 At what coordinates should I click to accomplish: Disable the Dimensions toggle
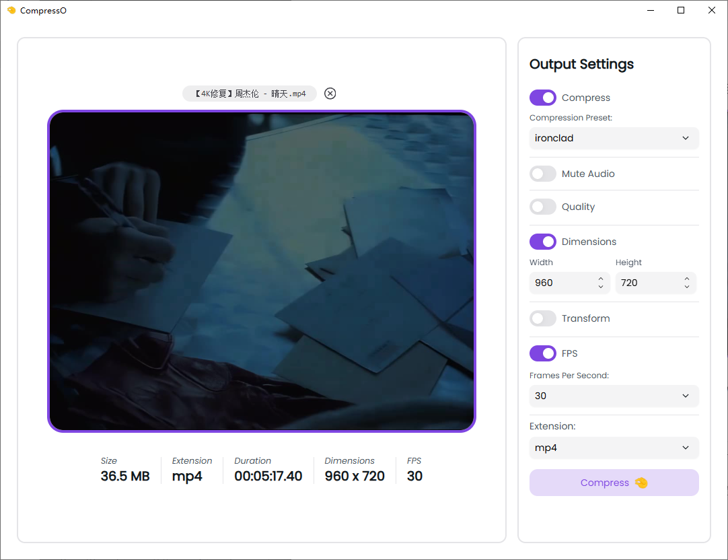click(543, 242)
